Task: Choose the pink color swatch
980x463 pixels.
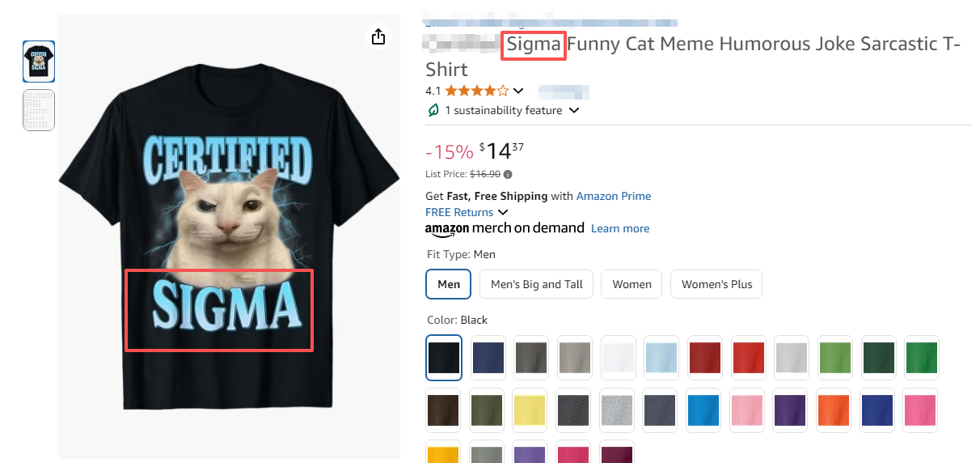Action: click(747, 411)
